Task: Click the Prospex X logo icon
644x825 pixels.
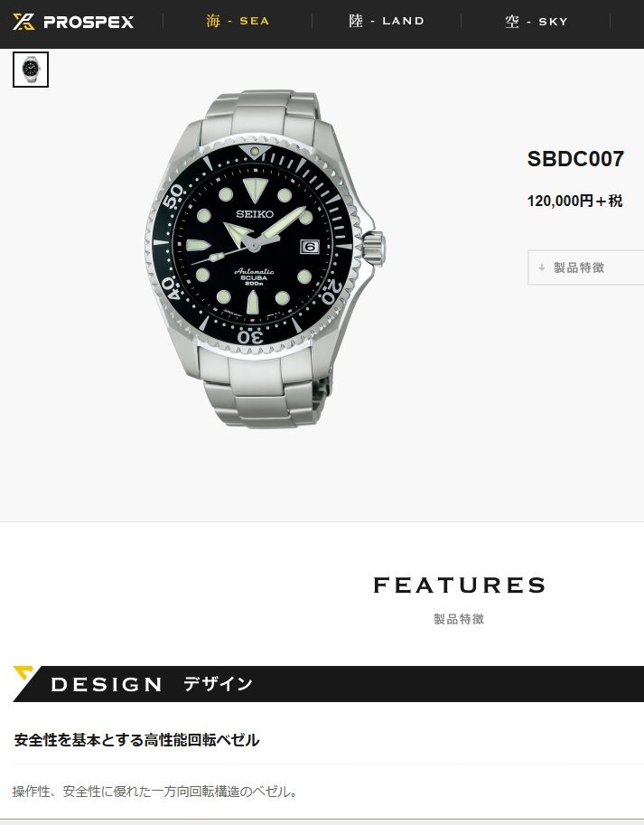Action: tap(23, 22)
